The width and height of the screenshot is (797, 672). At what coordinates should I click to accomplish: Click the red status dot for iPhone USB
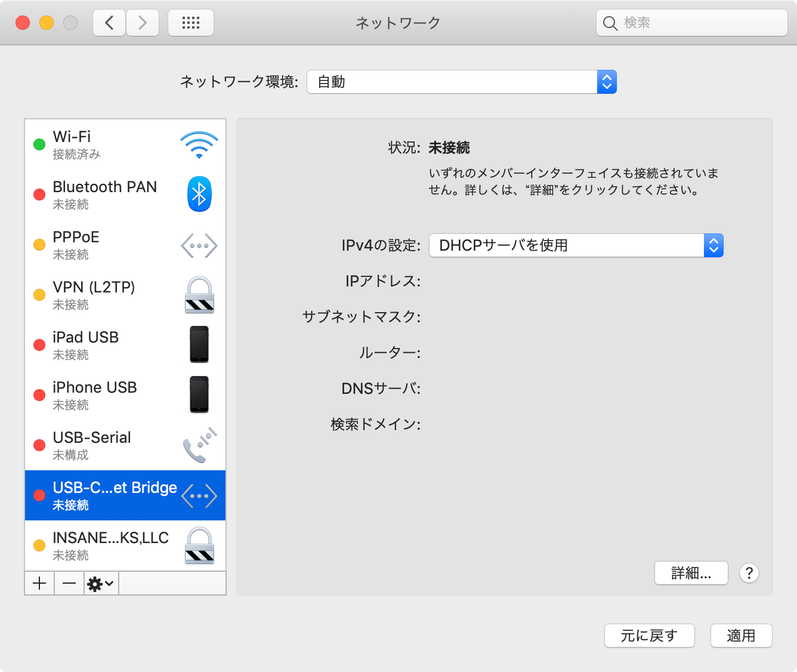pyautogui.click(x=39, y=395)
